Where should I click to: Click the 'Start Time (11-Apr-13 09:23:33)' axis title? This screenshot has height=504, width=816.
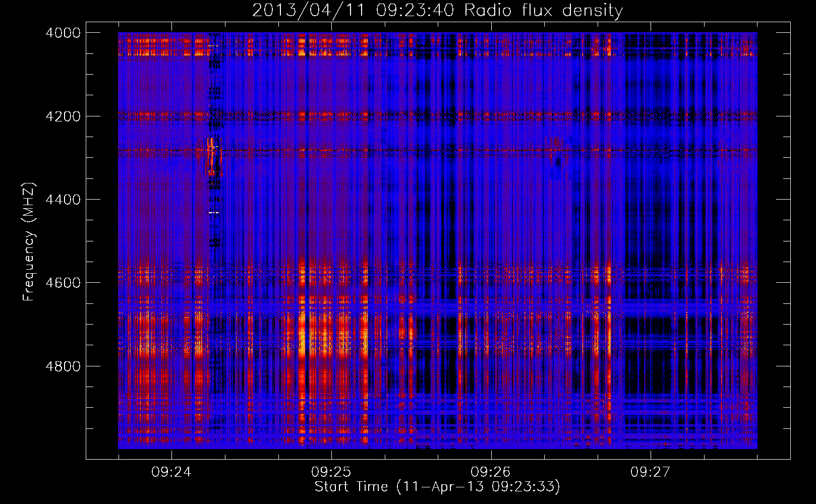click(437, 487)
